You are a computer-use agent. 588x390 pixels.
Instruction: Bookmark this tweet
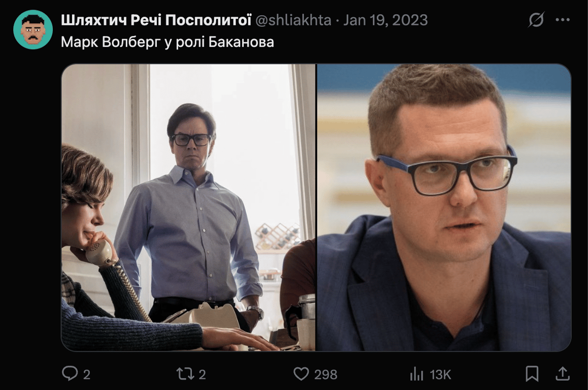click(532, 374)
